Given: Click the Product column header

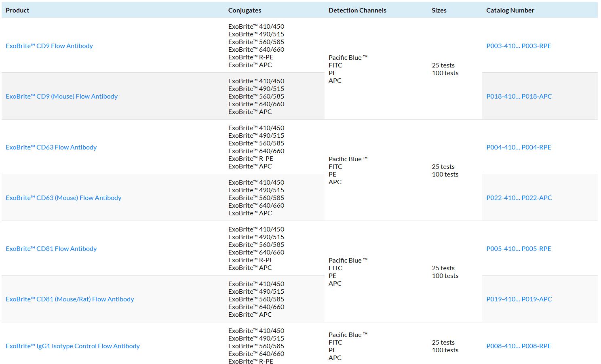Looking at the screenshot, I should [x=17, y=11].
